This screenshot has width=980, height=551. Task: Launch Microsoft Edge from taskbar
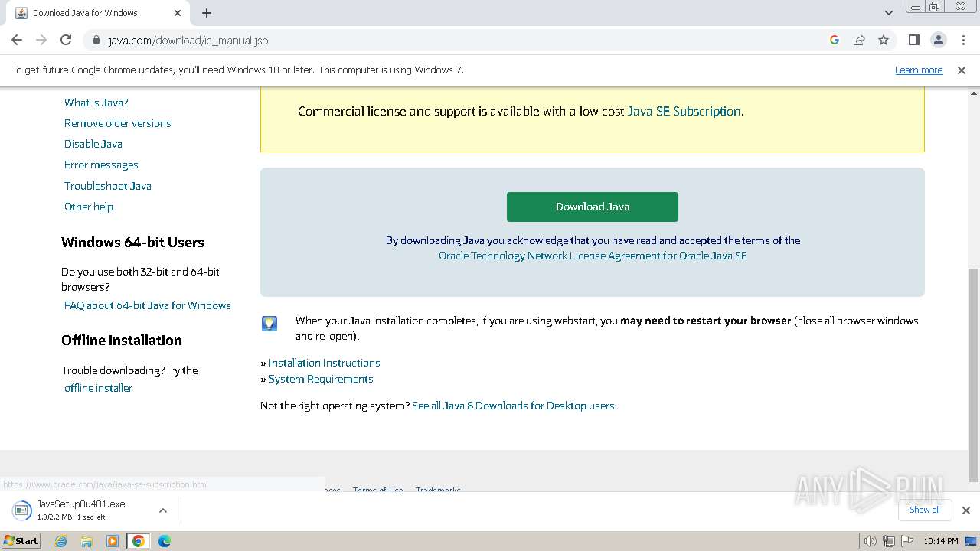point(165,541)
